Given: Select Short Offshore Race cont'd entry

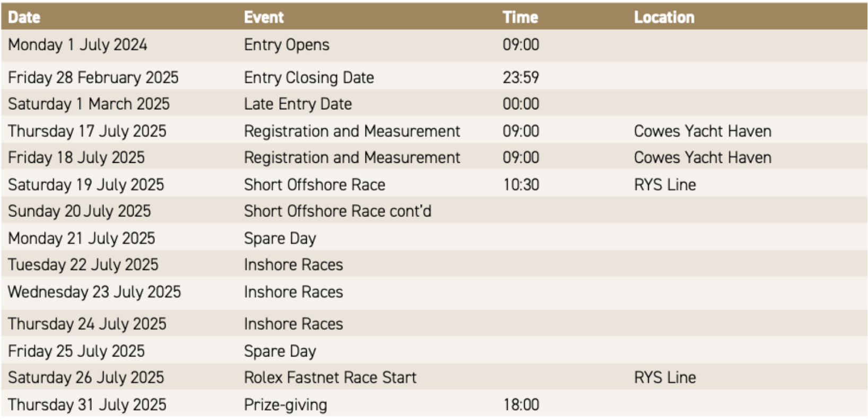Looking at the screenshot, I should (337, 211).
